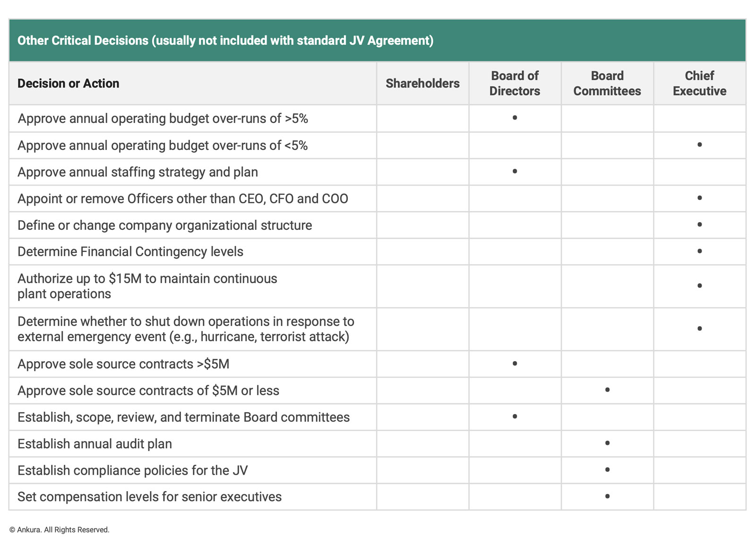Click Chief Executive dot for appoint Officers row
756x546 pixels.
point(699,198)
